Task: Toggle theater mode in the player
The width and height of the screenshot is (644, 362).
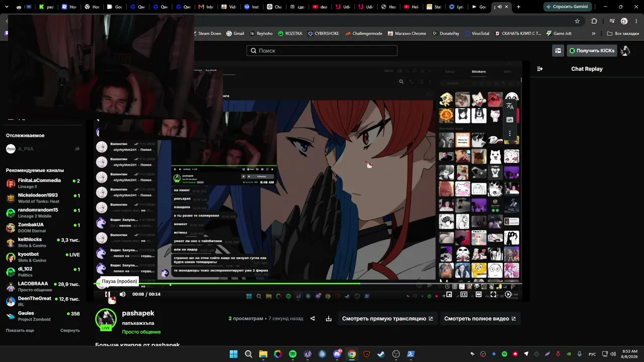Action: (478, 294)
